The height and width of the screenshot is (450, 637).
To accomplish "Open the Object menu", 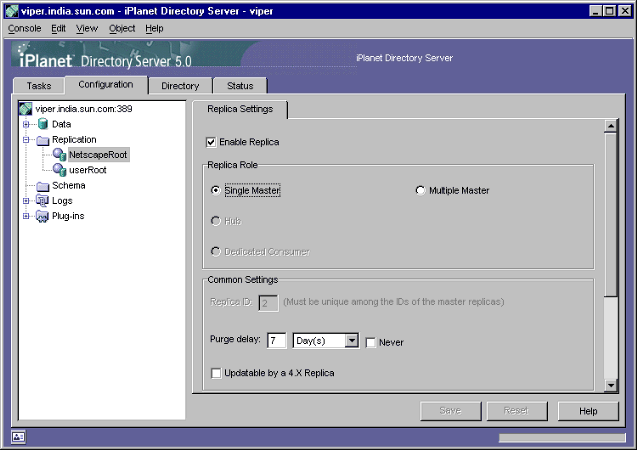I will pos(122,28).
